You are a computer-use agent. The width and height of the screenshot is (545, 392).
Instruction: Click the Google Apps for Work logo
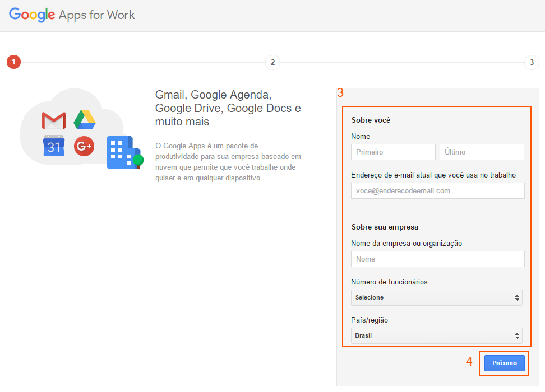(72, 15)
